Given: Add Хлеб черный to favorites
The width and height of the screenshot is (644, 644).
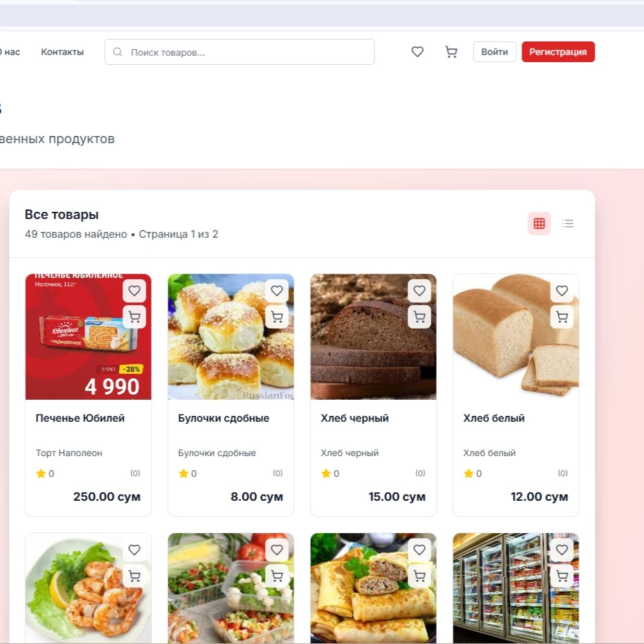Looking at the screenshot, I should coord(419,291).
